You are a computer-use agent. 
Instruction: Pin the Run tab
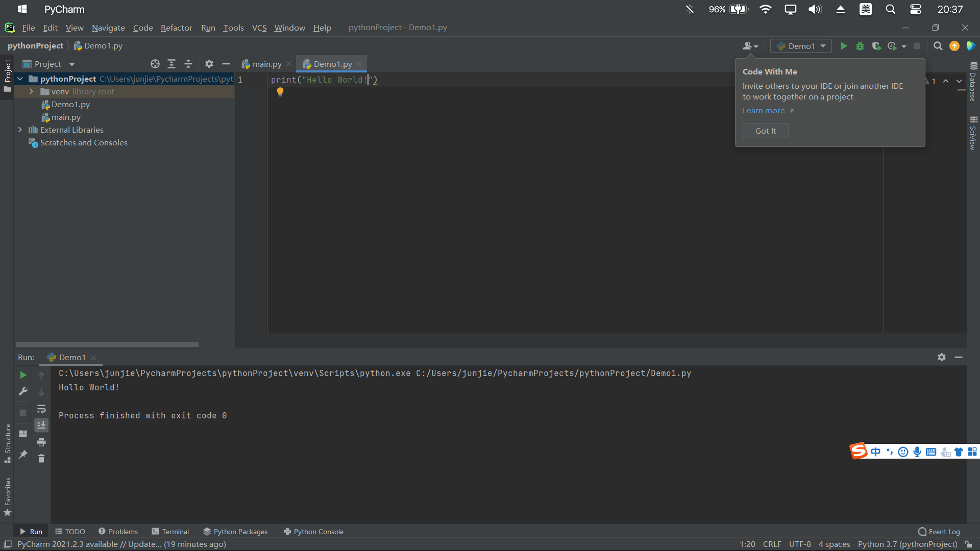pos(23,454)
